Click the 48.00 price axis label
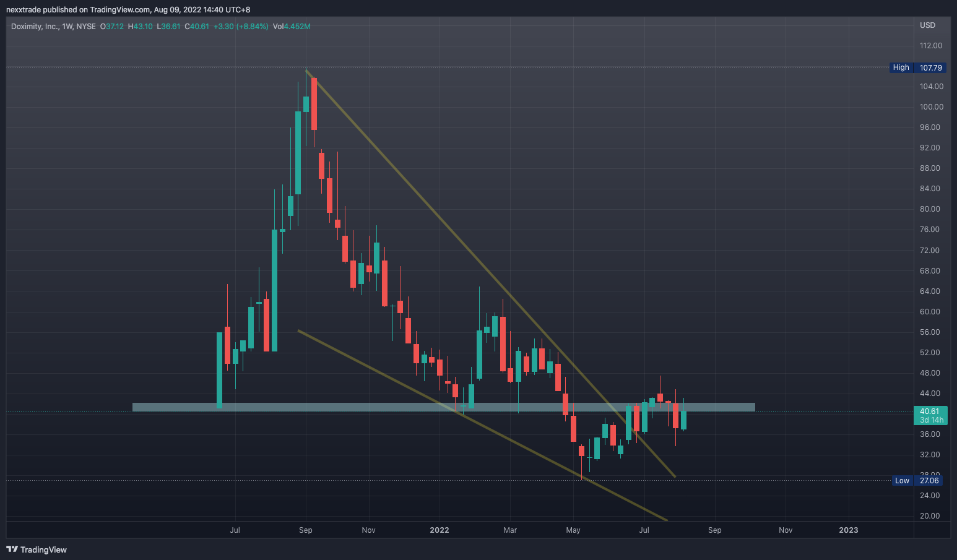 930,373
